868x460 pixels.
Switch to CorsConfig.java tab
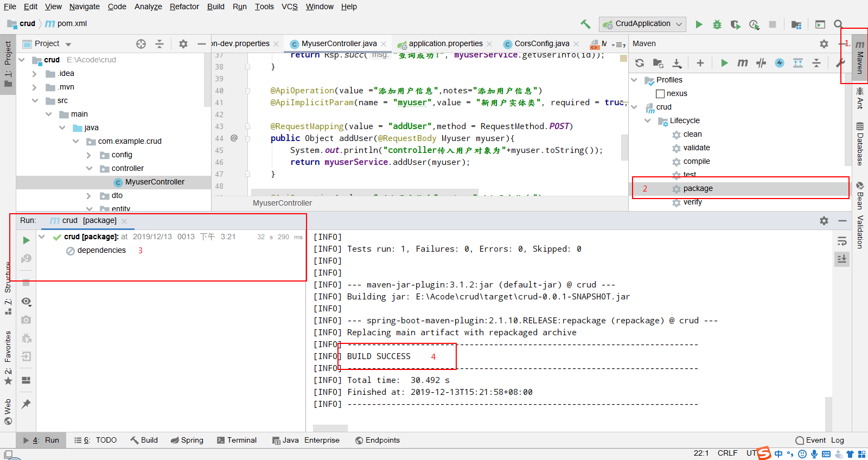point(542,43)
